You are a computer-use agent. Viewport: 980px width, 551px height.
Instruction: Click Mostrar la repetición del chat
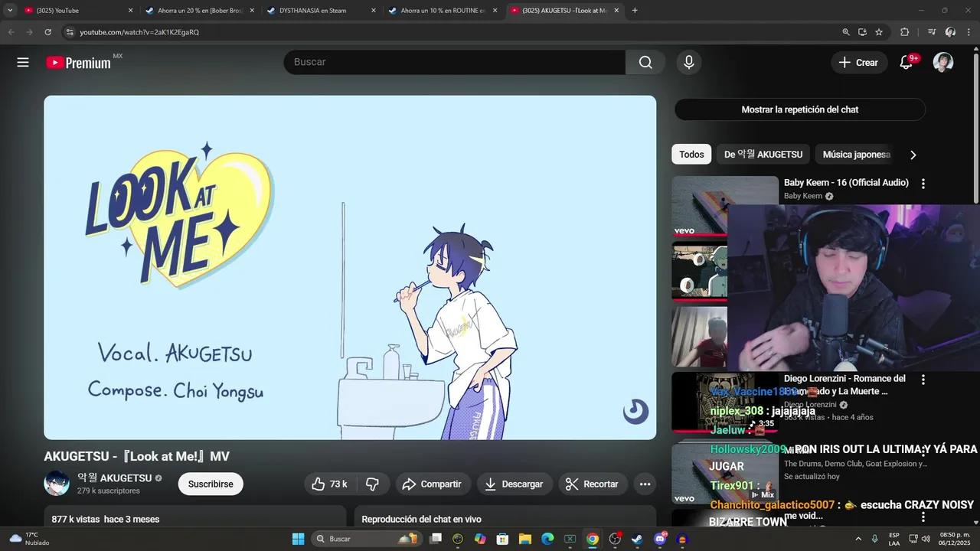coord(799,109)
